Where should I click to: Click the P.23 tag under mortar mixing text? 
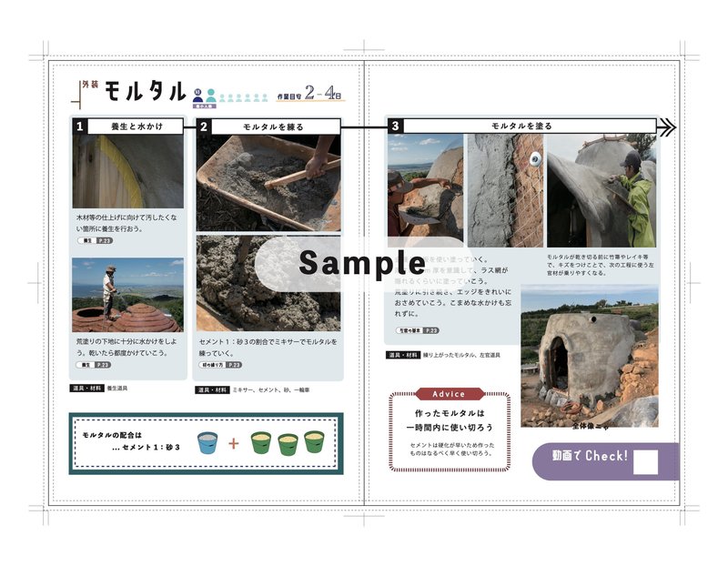click(x=220, y=365)
